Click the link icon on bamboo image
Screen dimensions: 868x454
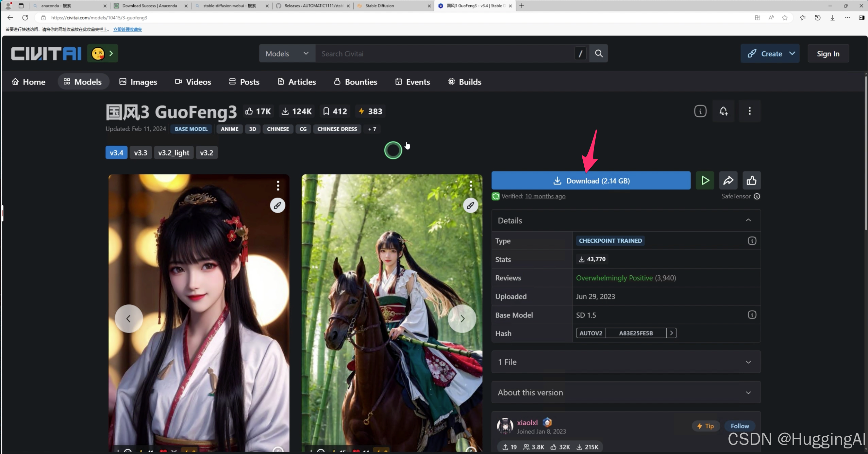pos(470,205)
